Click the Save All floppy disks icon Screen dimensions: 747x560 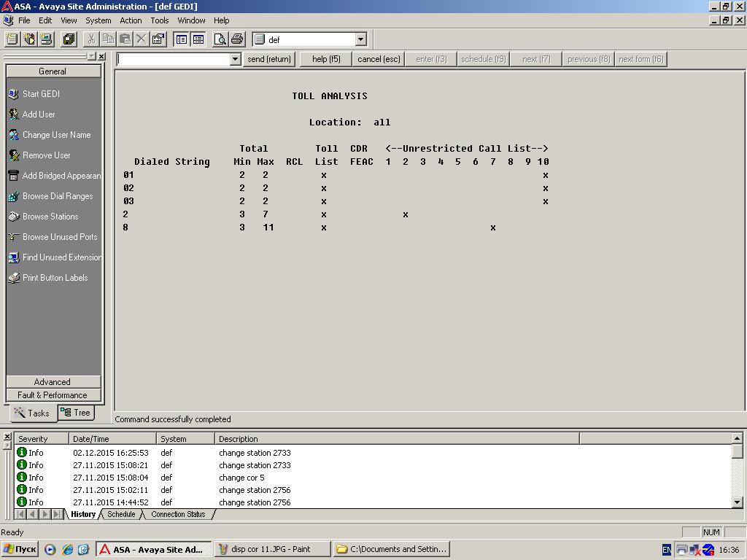(69, 39)
